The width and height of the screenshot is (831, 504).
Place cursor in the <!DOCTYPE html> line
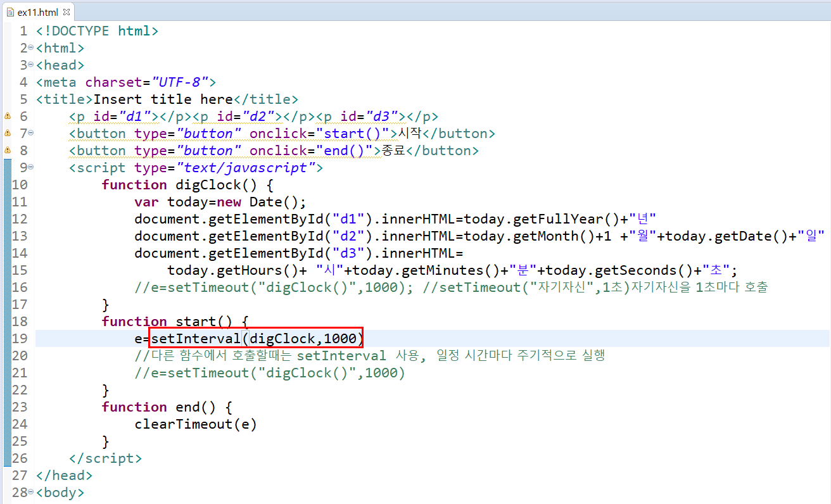pyautogui.click(x=98, y=31)
